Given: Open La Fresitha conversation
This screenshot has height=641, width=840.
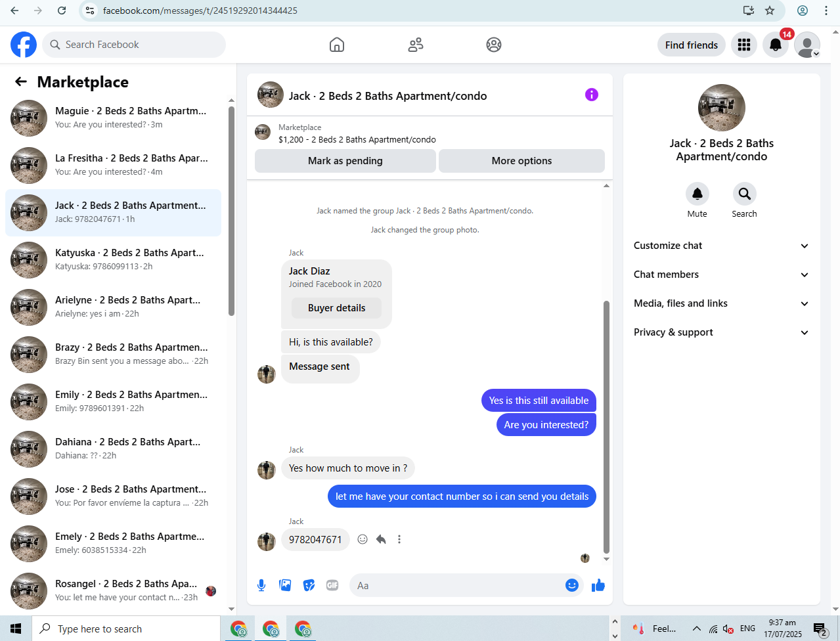Looking at the screenshot, I should 113,166.
